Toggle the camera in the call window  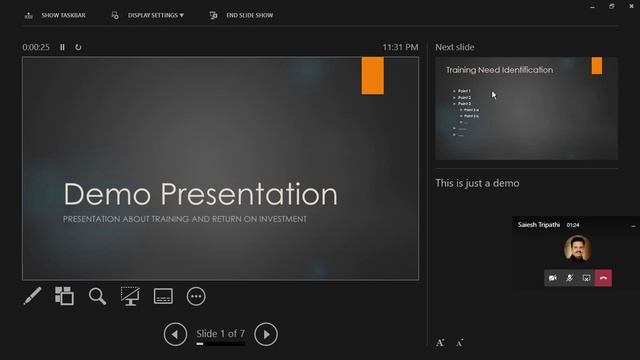[x=553, y=278]
